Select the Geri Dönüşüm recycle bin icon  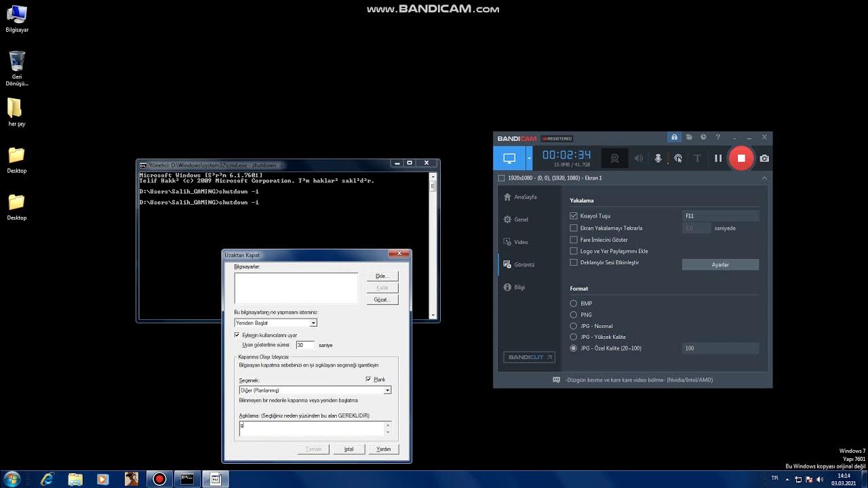(x=17, y=68)
